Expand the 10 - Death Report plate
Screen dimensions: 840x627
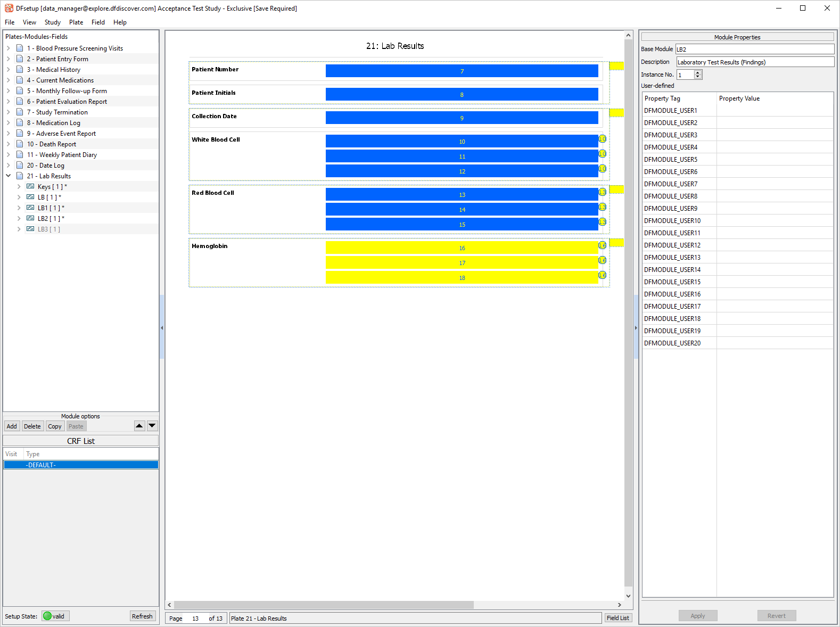[9, 144]
